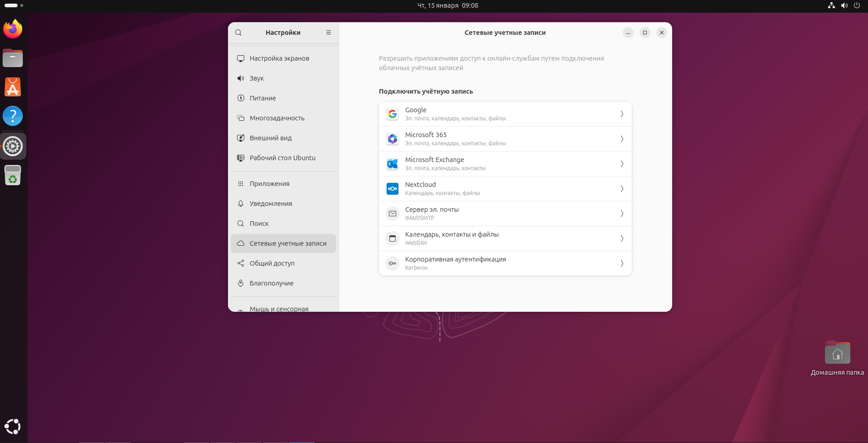Open Домашняя папка on the desktop
Viewport: 868px width, 443px height.
(837, 352)
